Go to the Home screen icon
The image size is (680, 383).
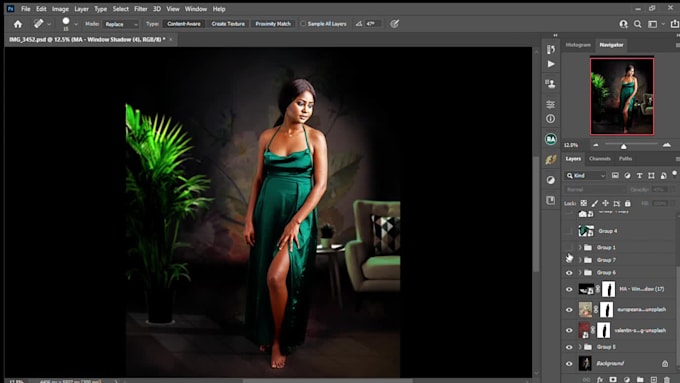(x=18, y=24)
